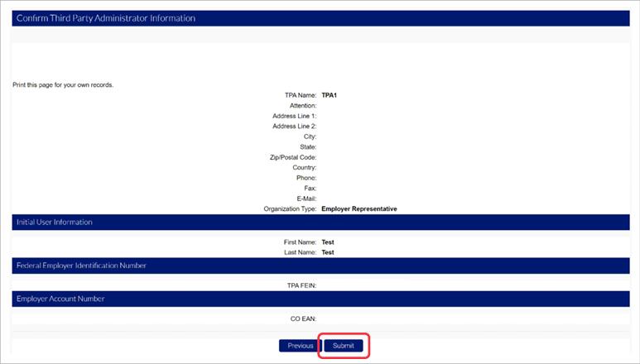Select the Attention field label
640x364 pixels.
point(302,106)
